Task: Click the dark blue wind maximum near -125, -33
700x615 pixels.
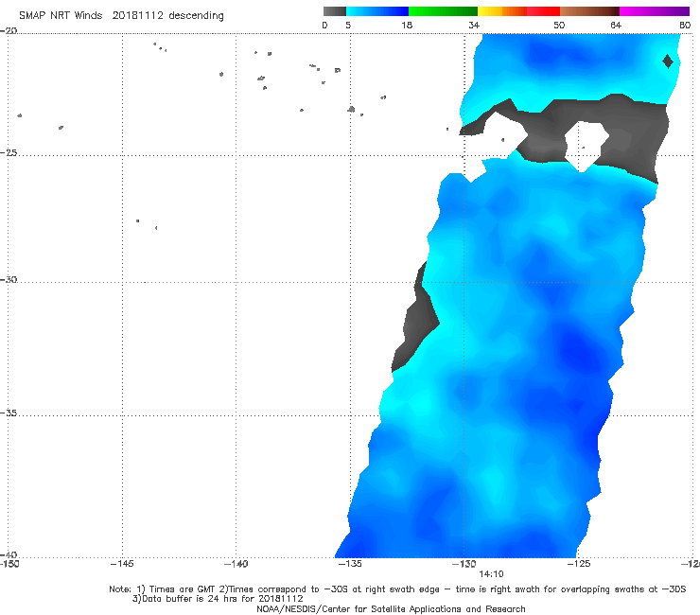Action: click(x=578, y=348)
